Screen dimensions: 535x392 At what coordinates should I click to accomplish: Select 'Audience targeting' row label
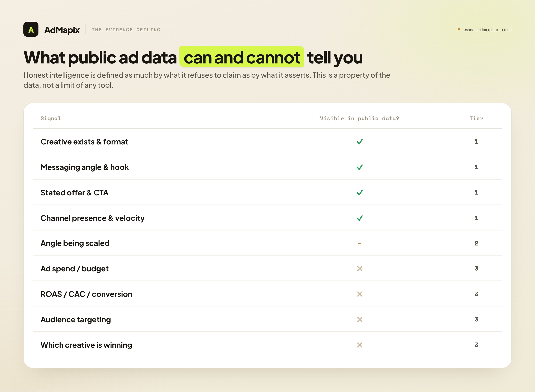tap(75, 320)
